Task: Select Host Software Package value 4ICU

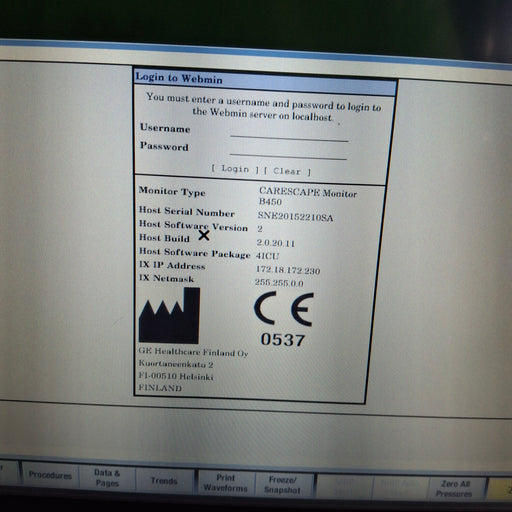Action: [267, 256]
